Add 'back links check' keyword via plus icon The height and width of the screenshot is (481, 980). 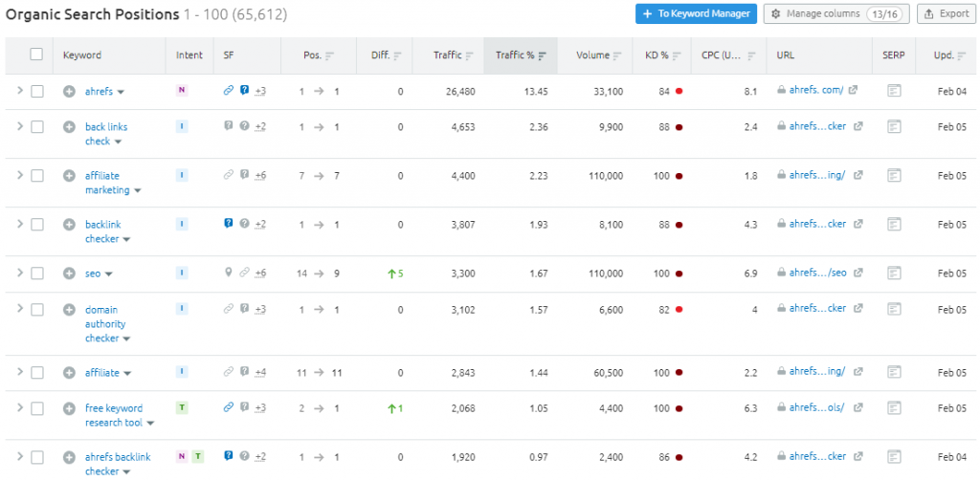point(69,127)
